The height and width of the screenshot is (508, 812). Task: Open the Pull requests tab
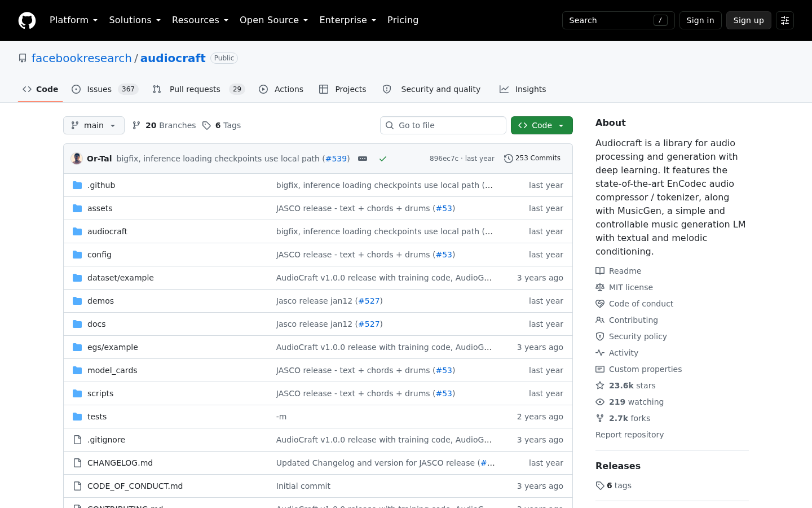pos(198,89)
